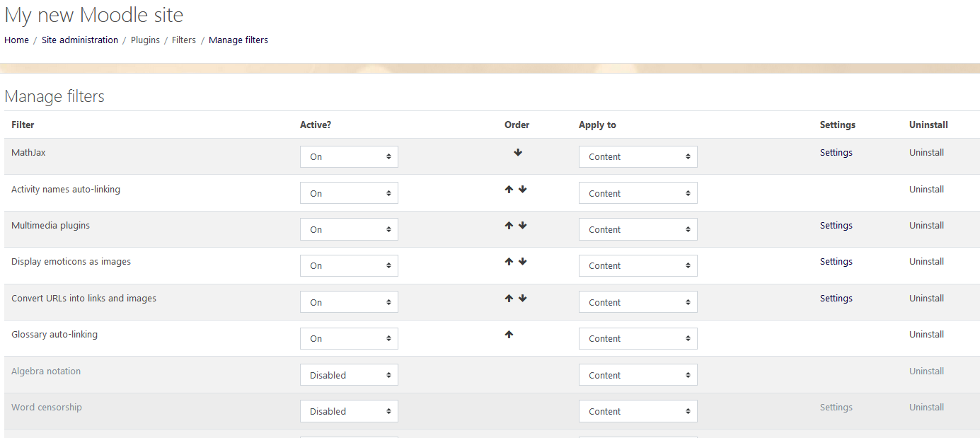Uninstall Glossary auto-linking filter
The width and height of the screenshot is (980, 438).
(x=926, y=334)
